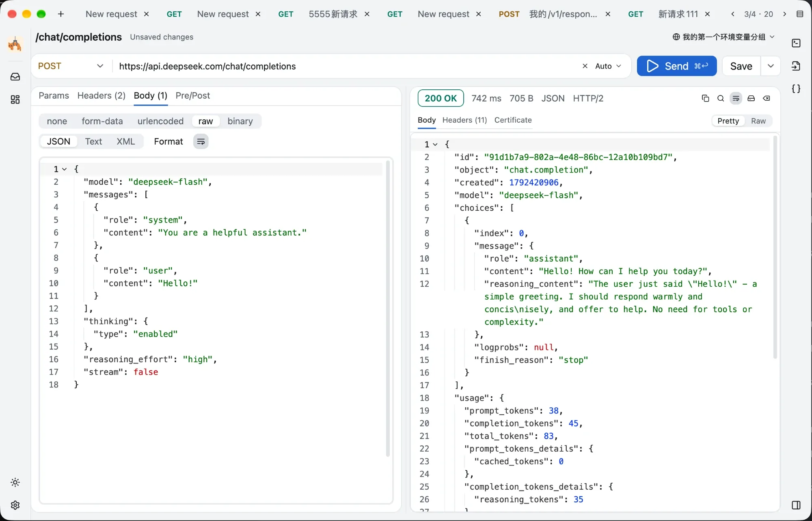Open the Pre/Post tab
Screen dimensions: 812x521
193,95
